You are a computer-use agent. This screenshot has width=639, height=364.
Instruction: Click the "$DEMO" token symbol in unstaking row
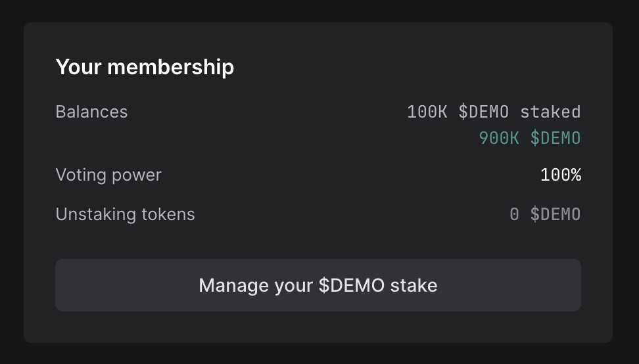click(556, 214)
